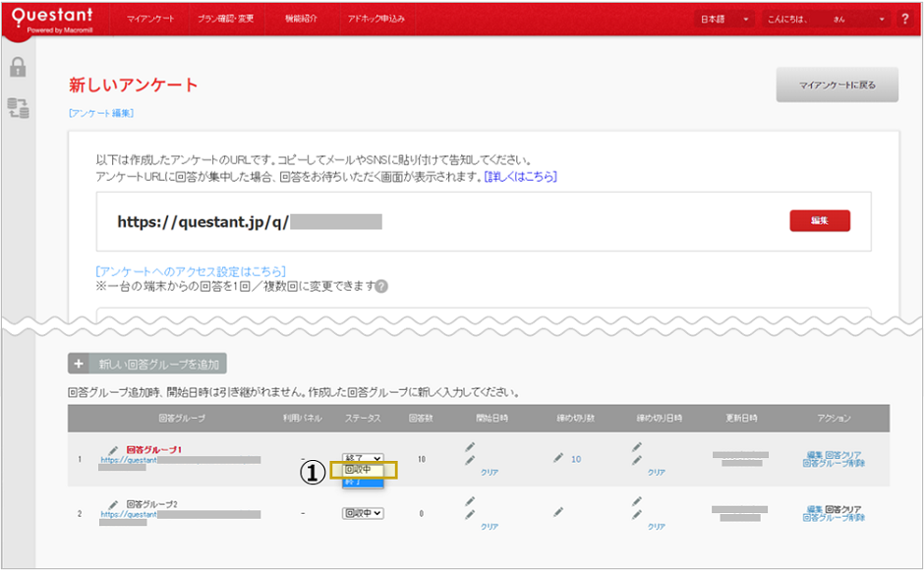924x571 pixels.
Task: Click the 締め切り数 column header
Action: [576, 418]
